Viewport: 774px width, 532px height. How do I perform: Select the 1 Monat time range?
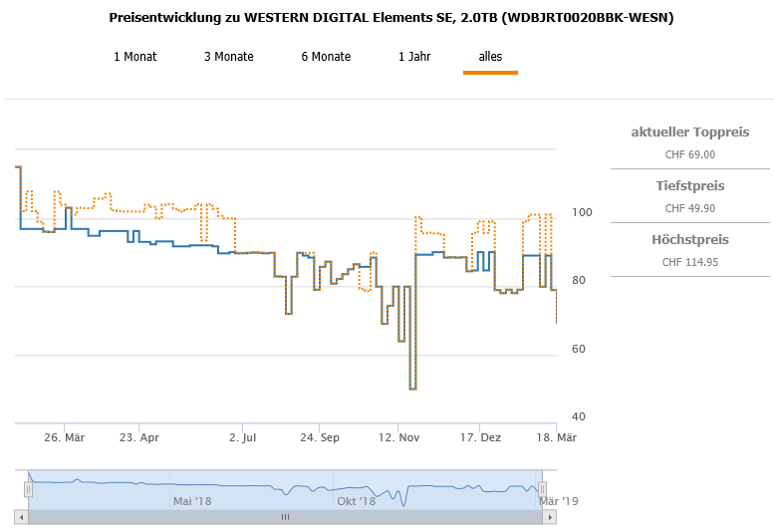pyautogui.click(x=134, y=57)
